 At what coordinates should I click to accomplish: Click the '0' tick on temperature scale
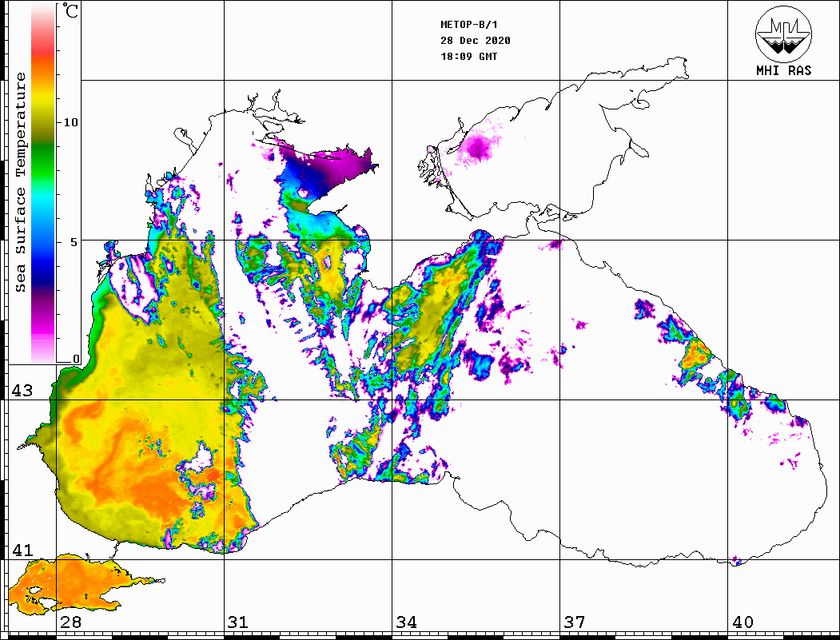pyautogui.click(x=76, y=359)
